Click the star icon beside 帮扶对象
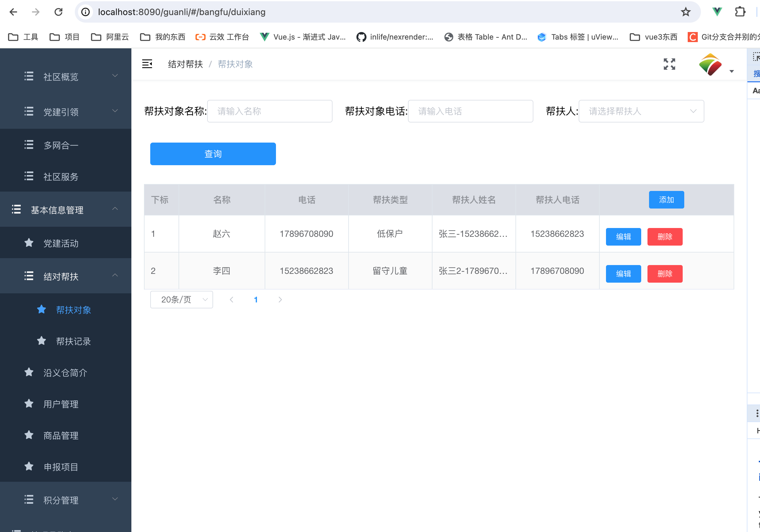Image resolution: width=760 pixels, height=532 pixels. tap(41, 309)
